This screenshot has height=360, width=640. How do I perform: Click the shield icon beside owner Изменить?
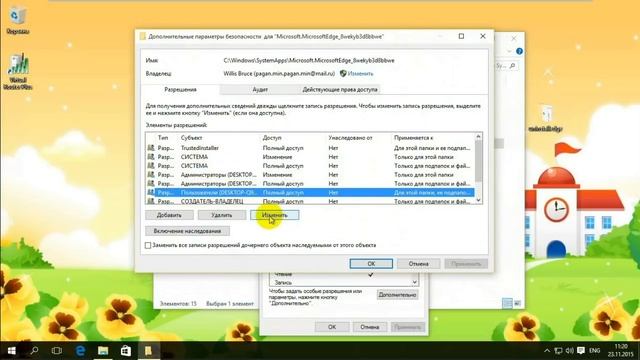343,73
